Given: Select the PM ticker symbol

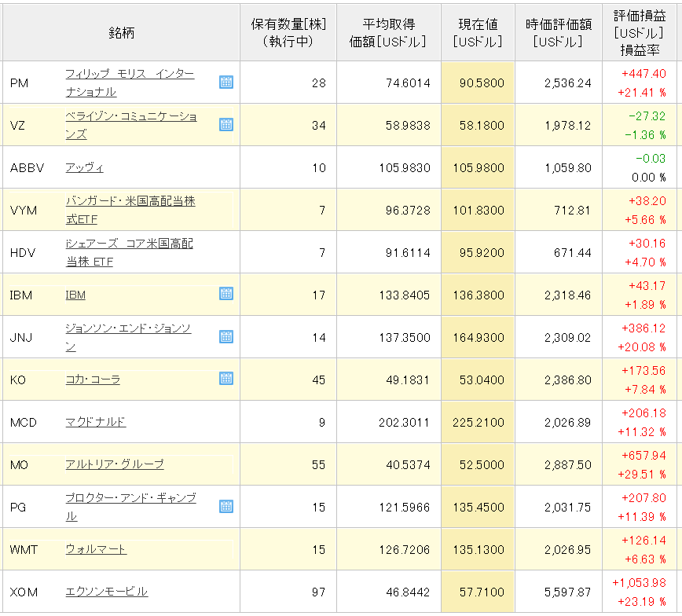Looking at the screenshot, I should (x=19, y=83).
